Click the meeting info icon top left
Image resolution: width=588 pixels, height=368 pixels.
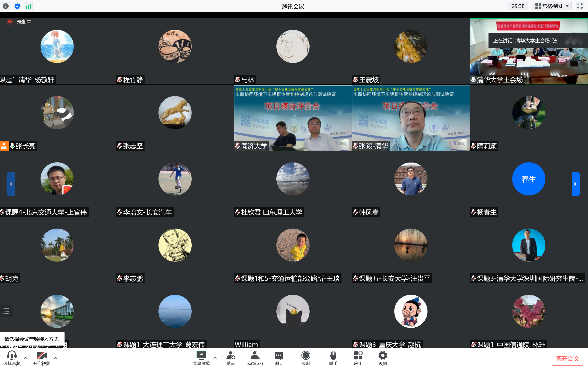(x=6, y=6)
